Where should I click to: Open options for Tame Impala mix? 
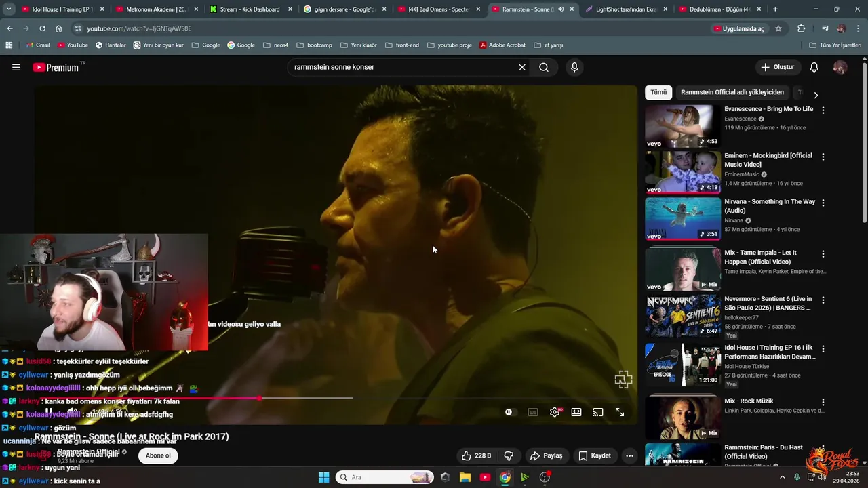[823, 253]
